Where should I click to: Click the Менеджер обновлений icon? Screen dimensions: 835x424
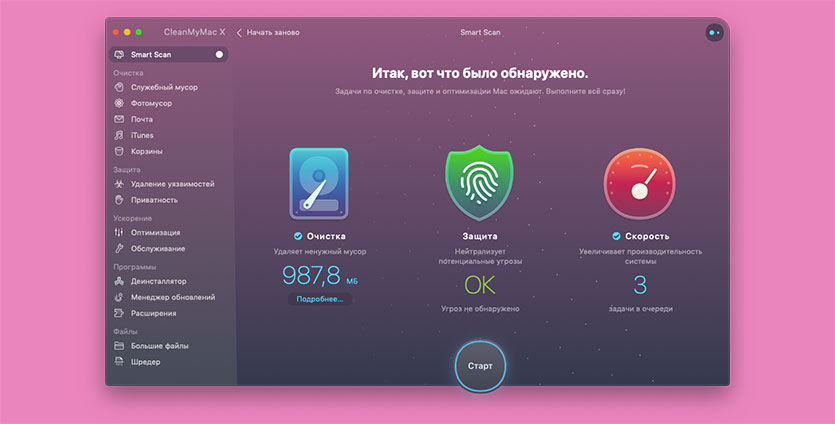tap(119, 297)
